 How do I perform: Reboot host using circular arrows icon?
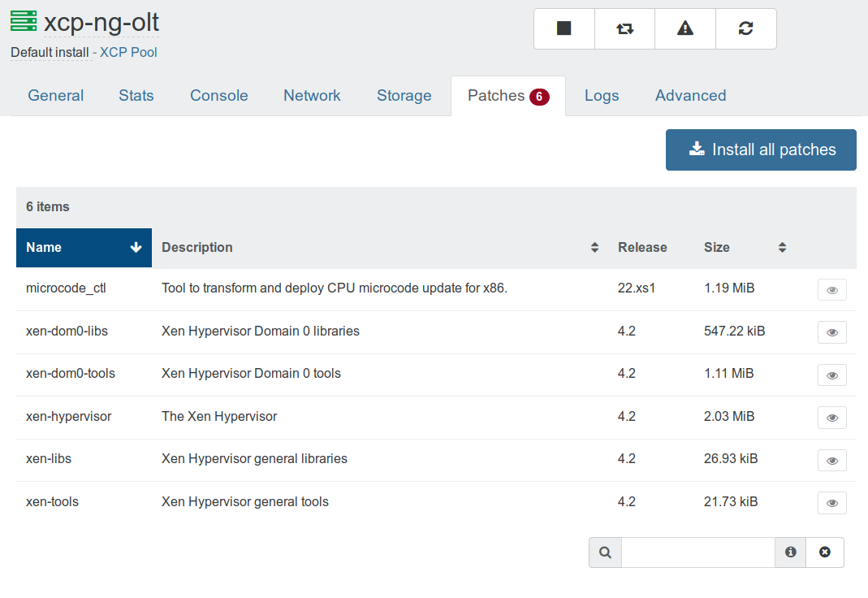746,28
